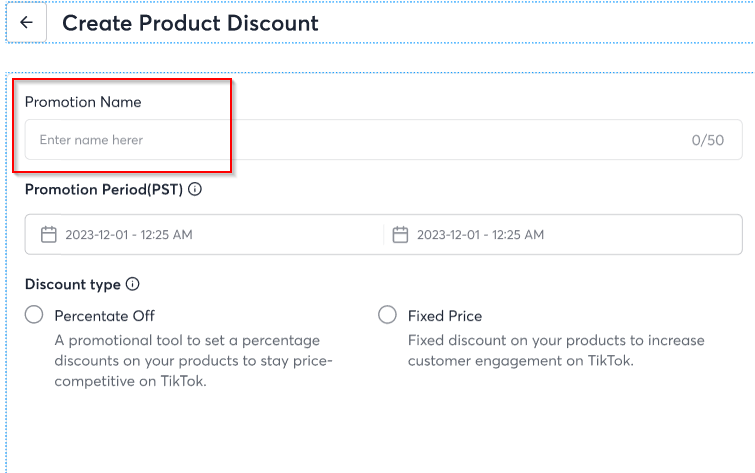Click the 'Promotion Period(PST)' label text
The width and height of the screenshot is (755, 473).
[x=104, y=189]
